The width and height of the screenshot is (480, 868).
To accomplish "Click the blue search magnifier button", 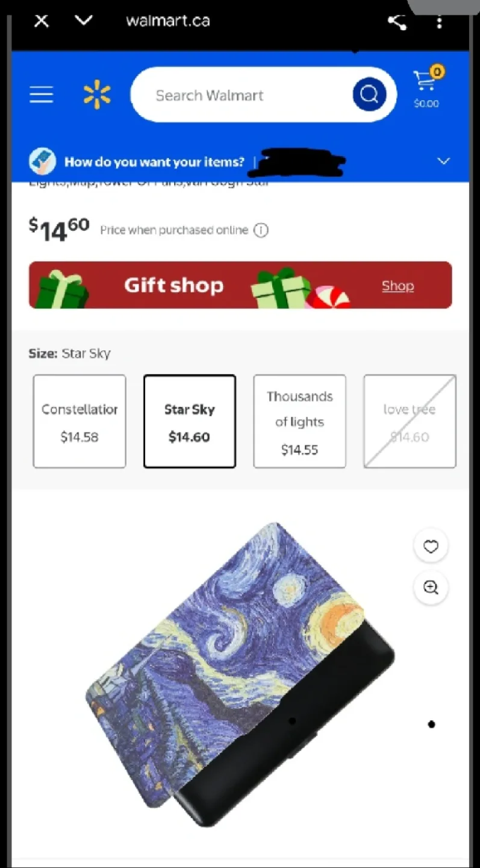I will point(369,95).
